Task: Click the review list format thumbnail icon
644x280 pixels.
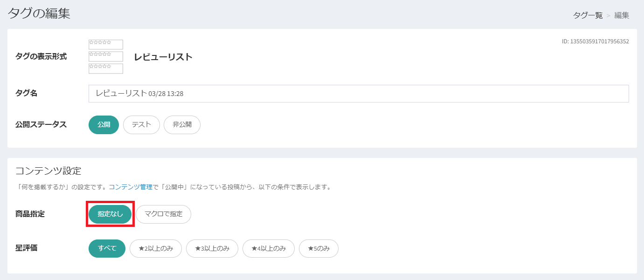Action: click(x=106, y=57)
